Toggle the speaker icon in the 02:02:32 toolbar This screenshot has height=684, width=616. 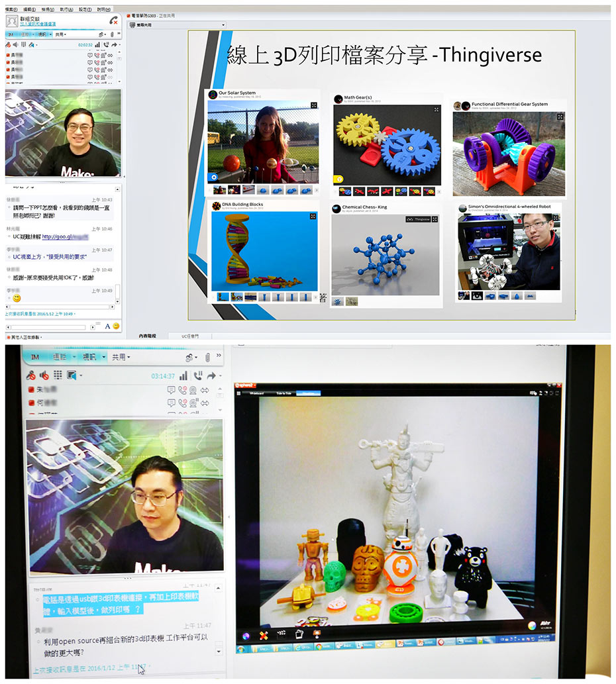point(16,45)
